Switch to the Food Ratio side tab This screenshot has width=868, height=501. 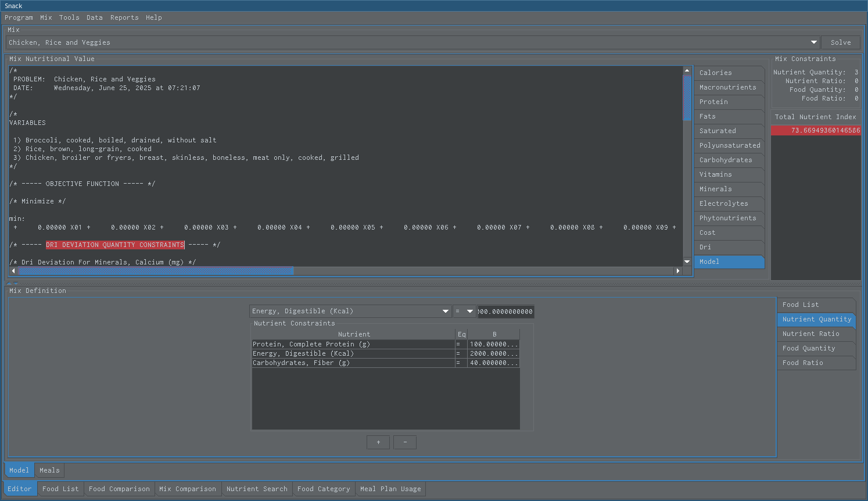click(816, 363)
